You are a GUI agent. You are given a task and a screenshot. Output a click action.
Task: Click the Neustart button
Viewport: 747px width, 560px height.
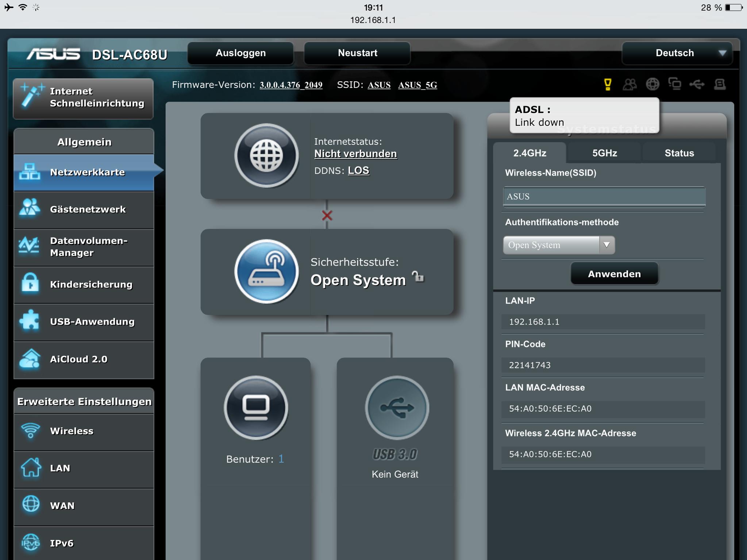coord(357,53)
